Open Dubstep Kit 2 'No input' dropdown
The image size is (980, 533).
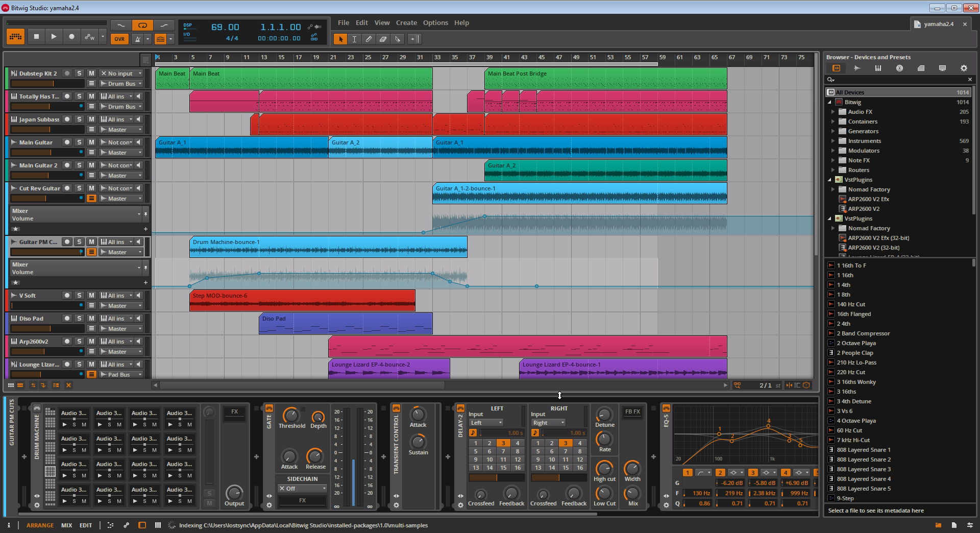click(121, 74)
